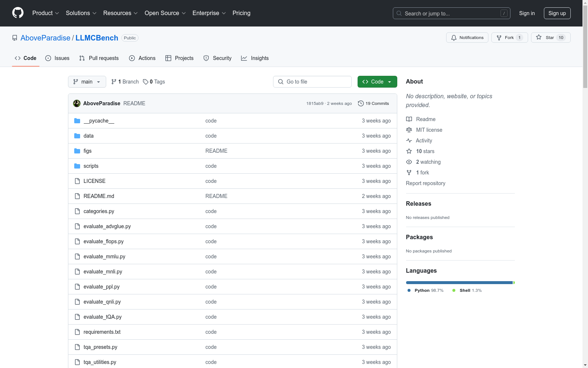This screenshot has height=368, width=588.
Task: Click the repository icon before AboveParadise
Action: [x=15, y=38]
